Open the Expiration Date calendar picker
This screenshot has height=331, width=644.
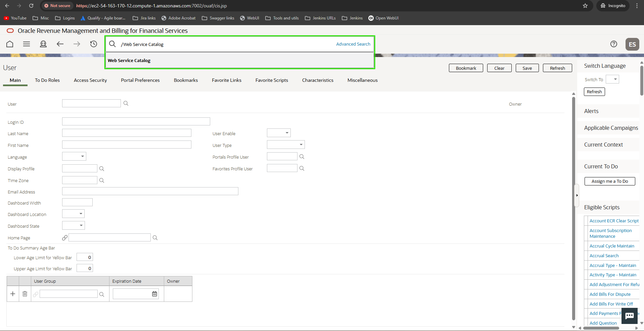154,294
